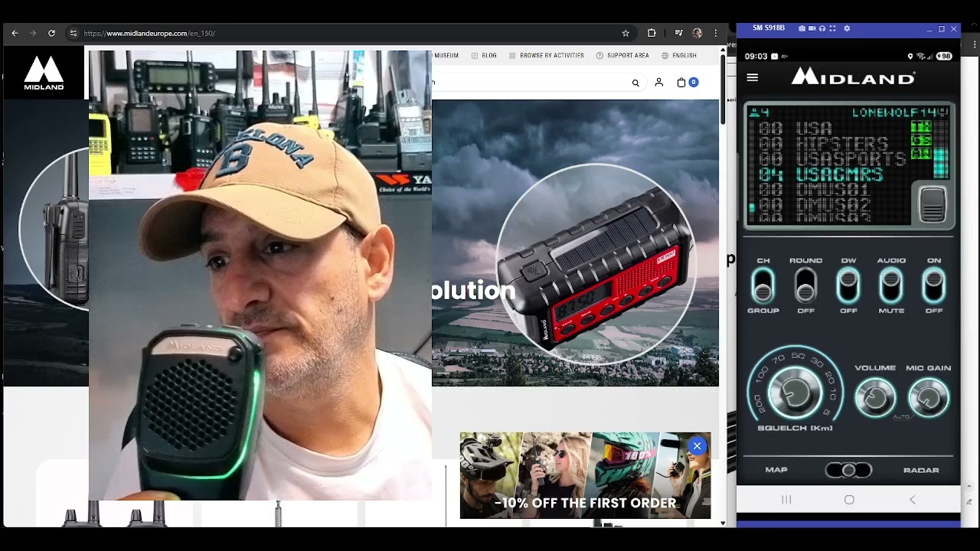Screen dimensions: 980x551
Task: Tap Android home button
Action: point(849,500)
